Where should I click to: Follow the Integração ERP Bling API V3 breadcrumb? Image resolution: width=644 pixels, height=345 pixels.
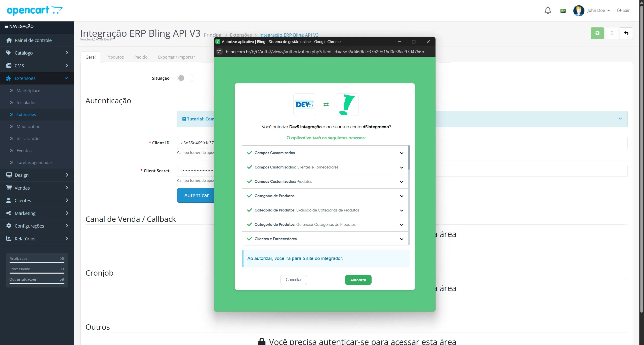coord(289,35)
